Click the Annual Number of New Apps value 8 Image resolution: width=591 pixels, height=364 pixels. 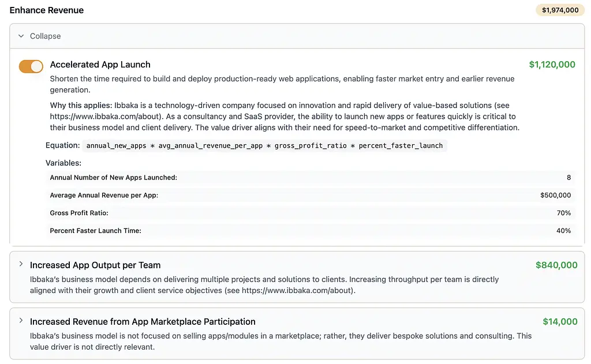tap(568, 178)
